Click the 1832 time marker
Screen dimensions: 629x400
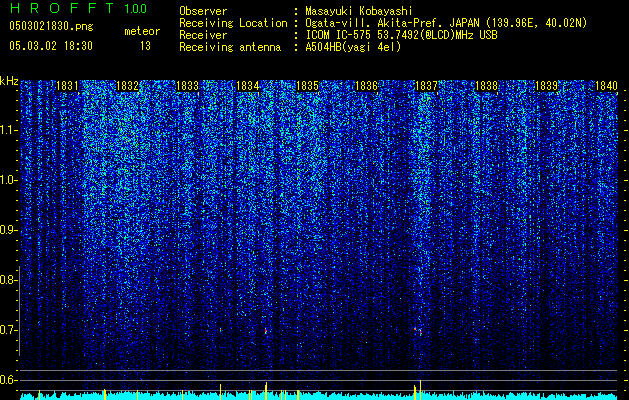[127, 86]
